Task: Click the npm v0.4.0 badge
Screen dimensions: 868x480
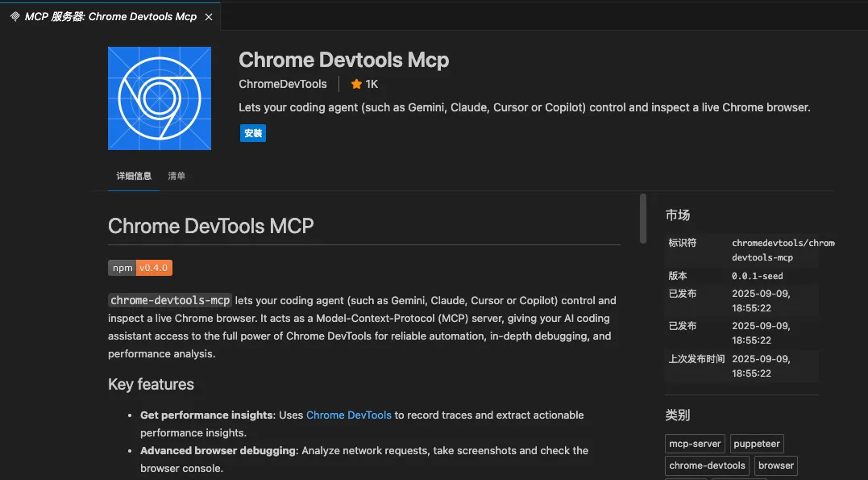Action: pyautogui.click(x=140, y=268)
